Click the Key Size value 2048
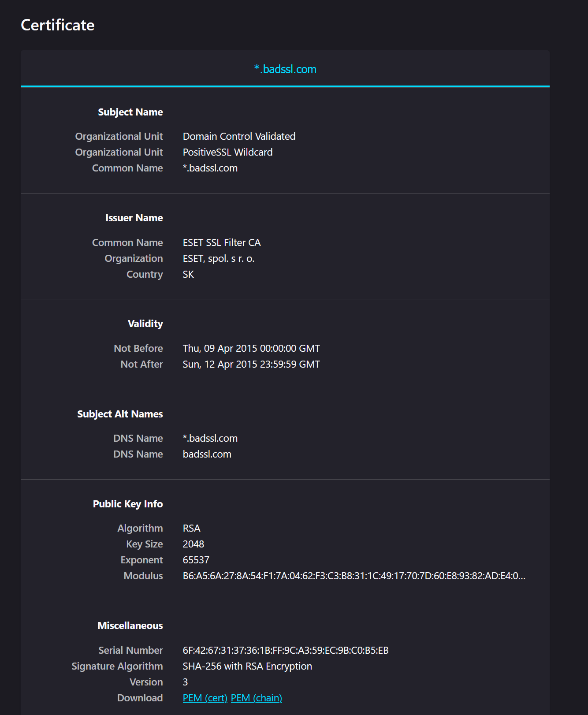588x715 pixels. (x=194, y=544)
